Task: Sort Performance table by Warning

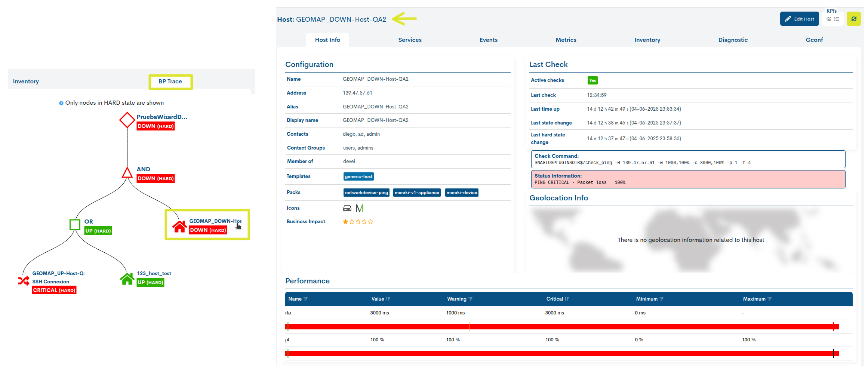Action: tap(460, 299)
